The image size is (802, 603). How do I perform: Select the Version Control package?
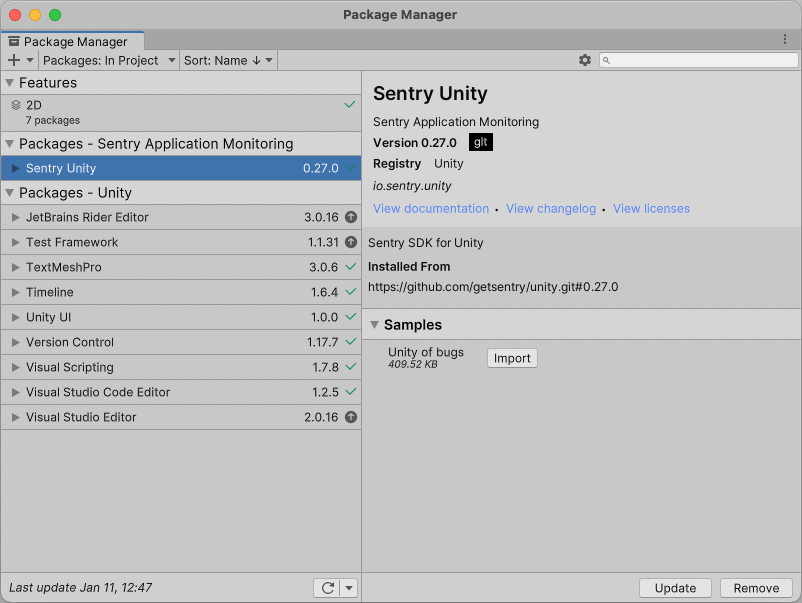click(x=181, y=343)
